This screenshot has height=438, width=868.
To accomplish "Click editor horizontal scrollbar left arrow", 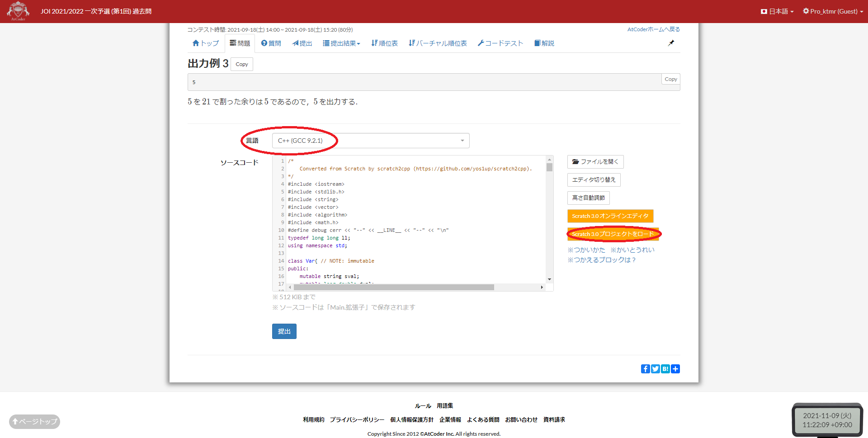I will coord(290,287).
